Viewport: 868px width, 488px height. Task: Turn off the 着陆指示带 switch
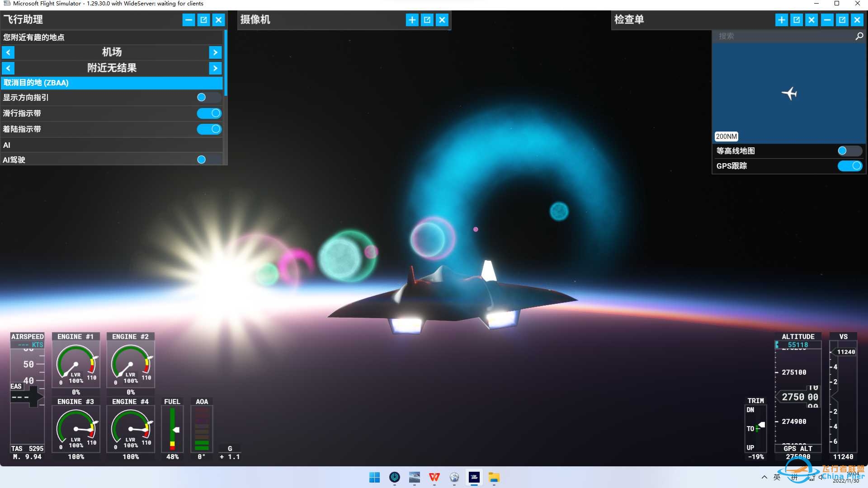[209, 129]
